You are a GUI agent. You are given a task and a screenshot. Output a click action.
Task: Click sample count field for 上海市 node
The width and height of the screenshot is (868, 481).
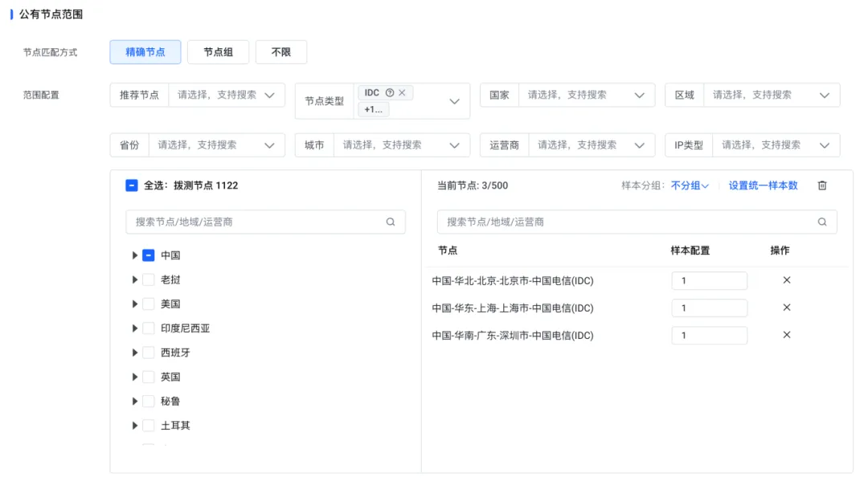(709, 308)
